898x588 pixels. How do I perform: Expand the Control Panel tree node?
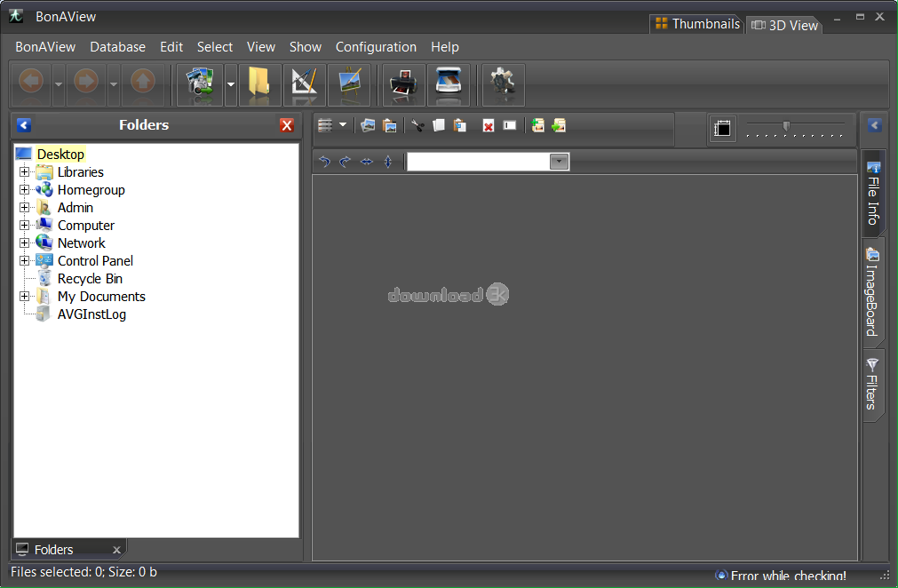click(24, 260)
